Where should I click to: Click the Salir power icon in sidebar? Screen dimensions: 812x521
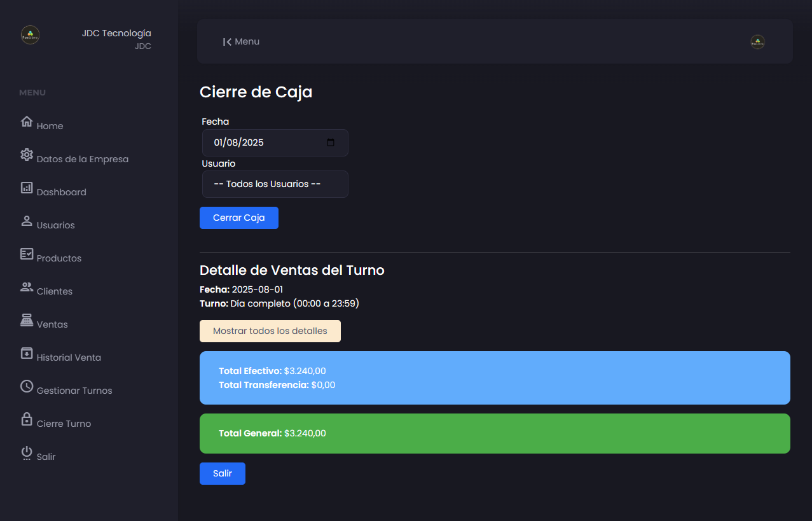tap(27, 453)
